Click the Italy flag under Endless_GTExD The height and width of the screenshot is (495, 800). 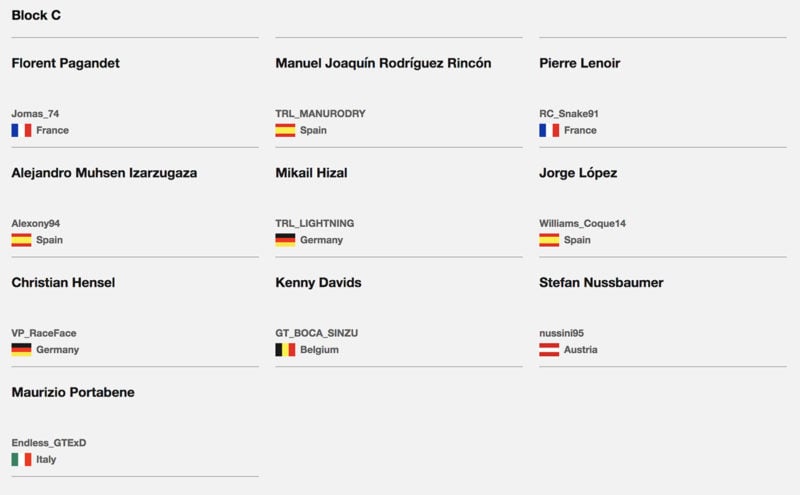tap(21, 459)
